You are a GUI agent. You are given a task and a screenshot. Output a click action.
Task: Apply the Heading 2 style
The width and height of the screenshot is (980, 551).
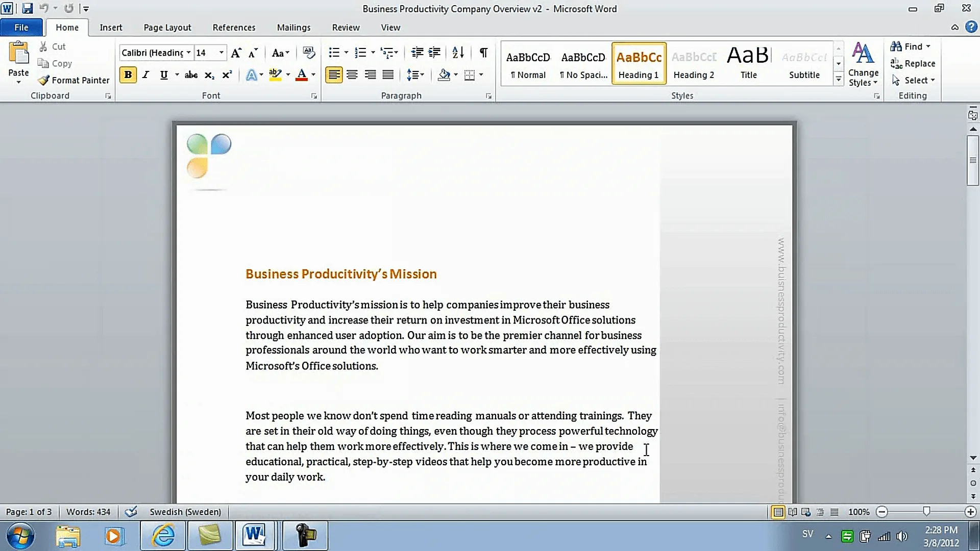(694, 62)
